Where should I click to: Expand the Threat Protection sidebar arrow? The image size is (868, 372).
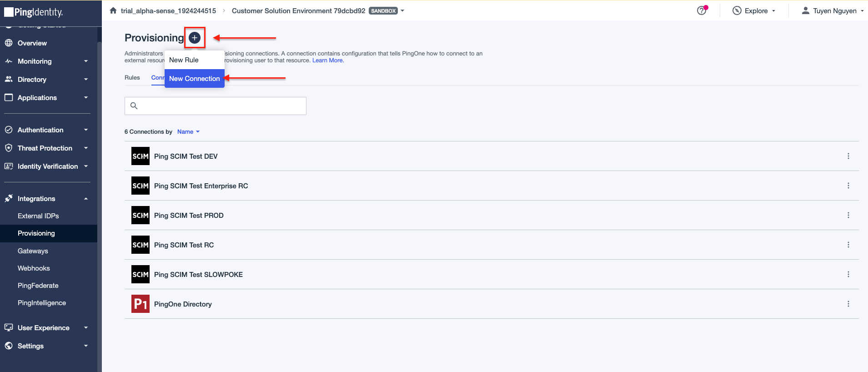point(86,148)
